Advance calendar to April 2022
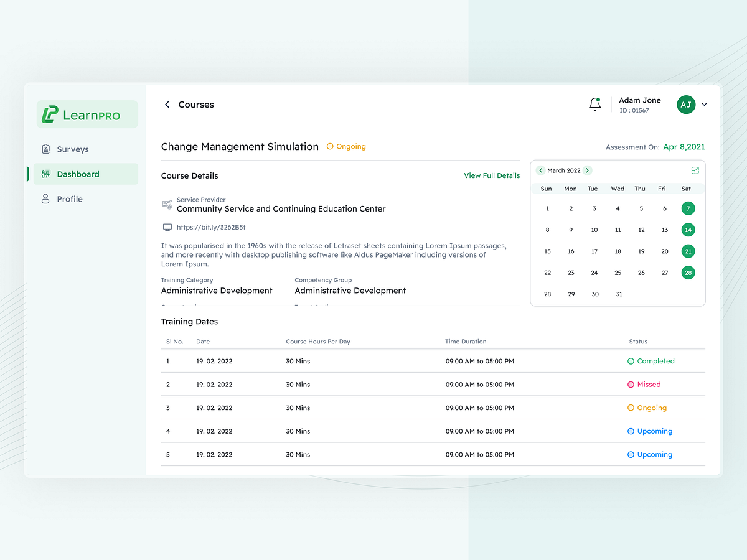The width and height of the screenshot is (747, 560). [586, 170]
